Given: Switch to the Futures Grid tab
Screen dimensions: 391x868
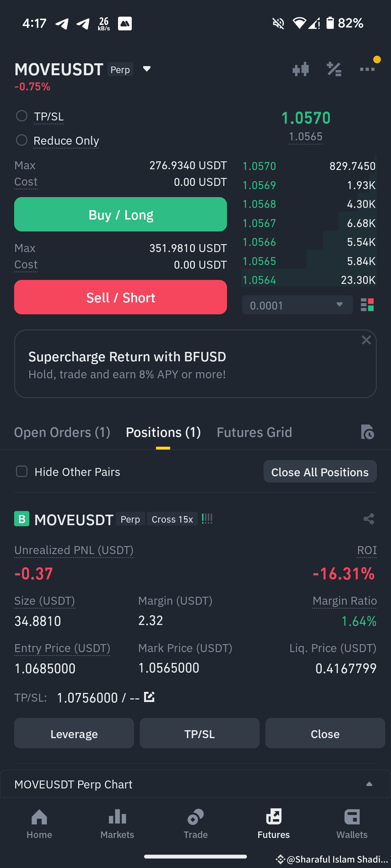Looking at the screenshot, I should (254, 432).
